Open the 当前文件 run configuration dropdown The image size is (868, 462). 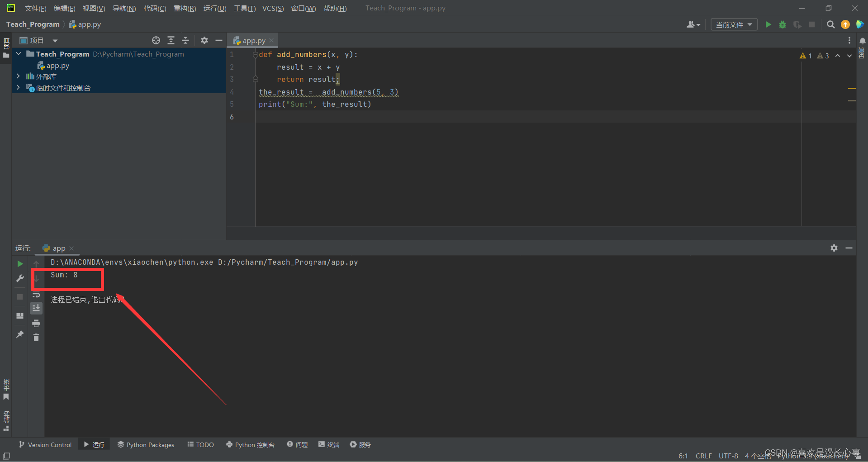click(x=734, y=24)
